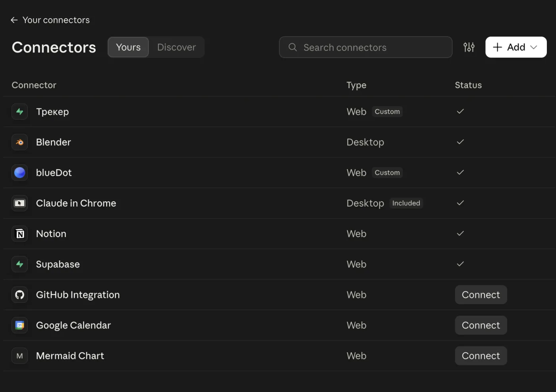The height and width of the screenshot is (392, 556).
Task: Click the Blender logo icon
Action: [x=19, y=142]
